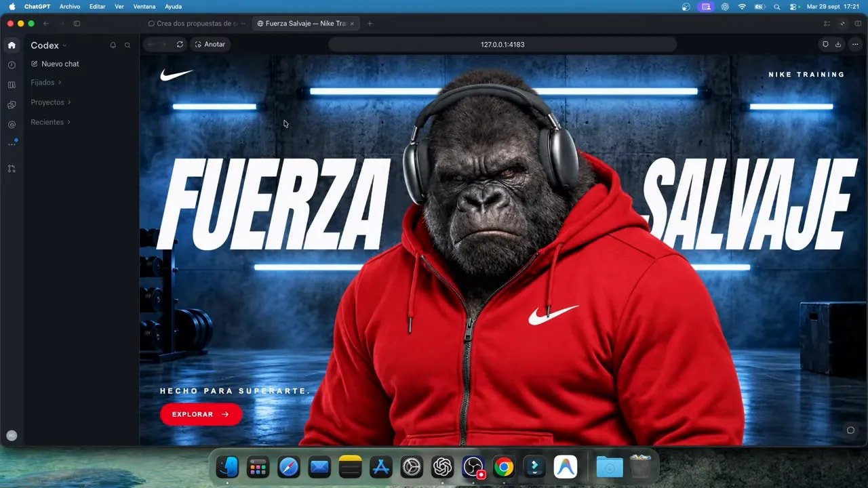Expand the Fijados section

tap(46, 82)
